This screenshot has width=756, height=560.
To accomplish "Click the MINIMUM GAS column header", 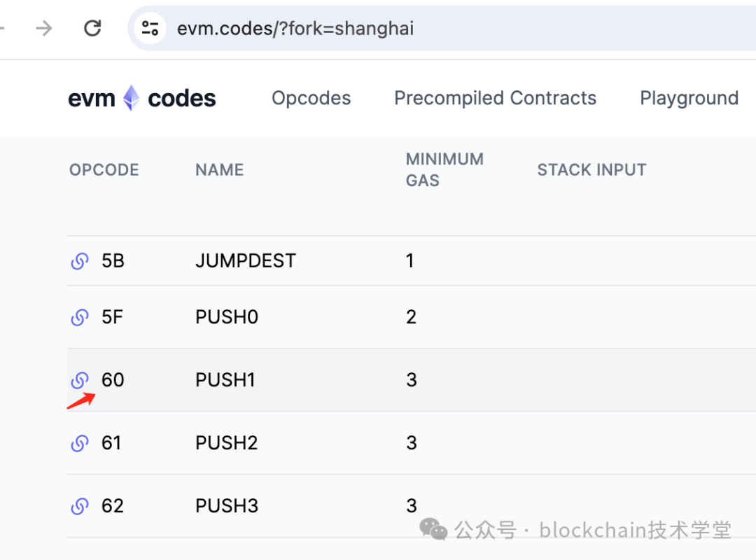I will click(x=444, y=169).
